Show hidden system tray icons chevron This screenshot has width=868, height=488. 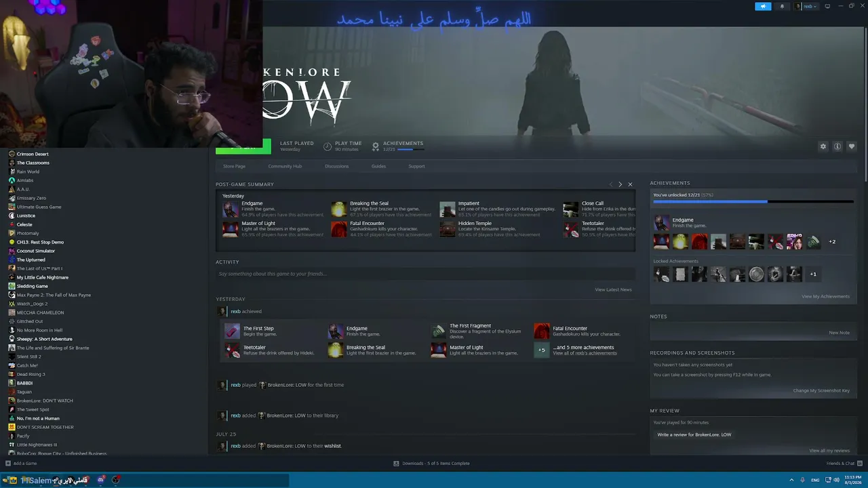pos(792,480)
